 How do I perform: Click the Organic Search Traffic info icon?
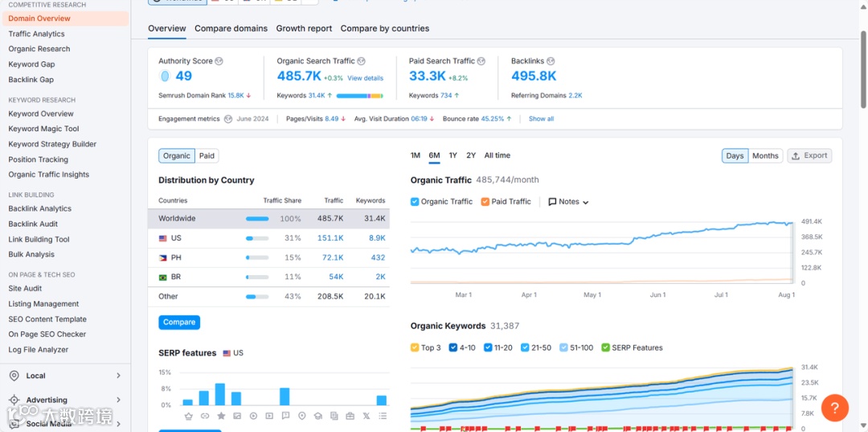click(x=361, y=61)
